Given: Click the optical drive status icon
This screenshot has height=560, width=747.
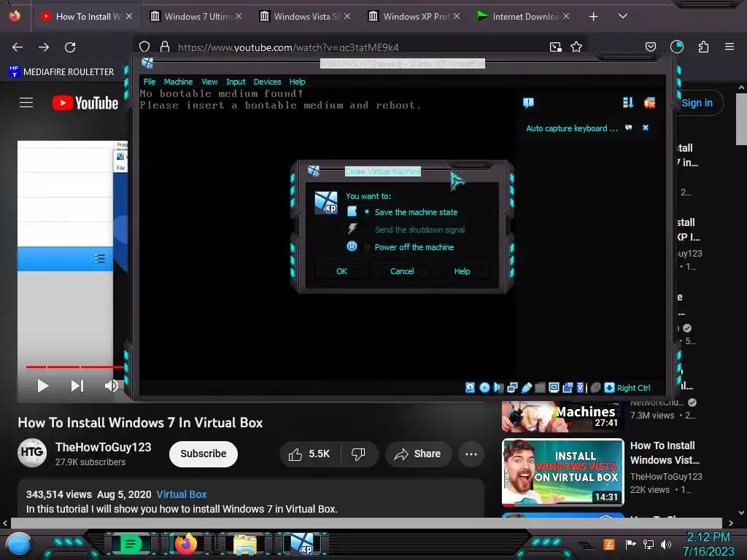Looking at the screenshot, I should [x=484, y=388].
